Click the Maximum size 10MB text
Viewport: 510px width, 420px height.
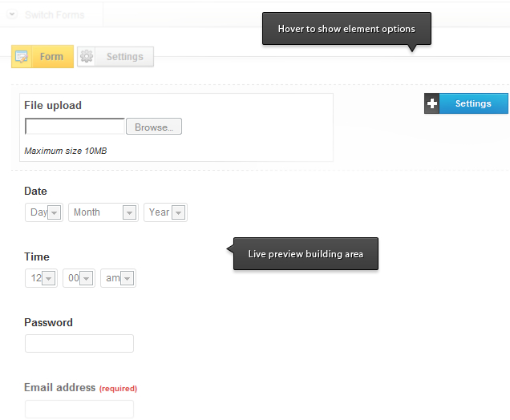point(66,151)
